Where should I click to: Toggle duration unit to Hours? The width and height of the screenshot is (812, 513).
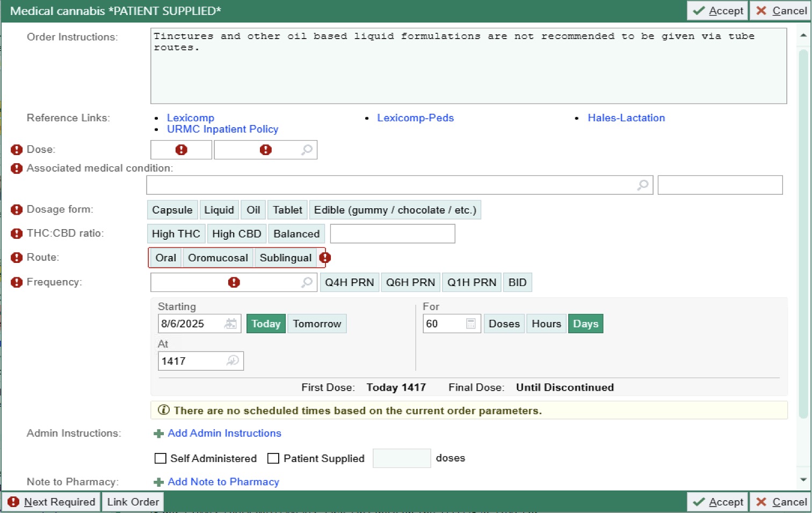tap(546, 323)
